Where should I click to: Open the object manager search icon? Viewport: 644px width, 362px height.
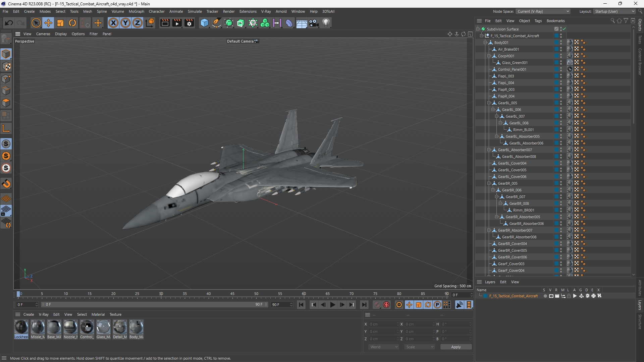click(612, 21)
